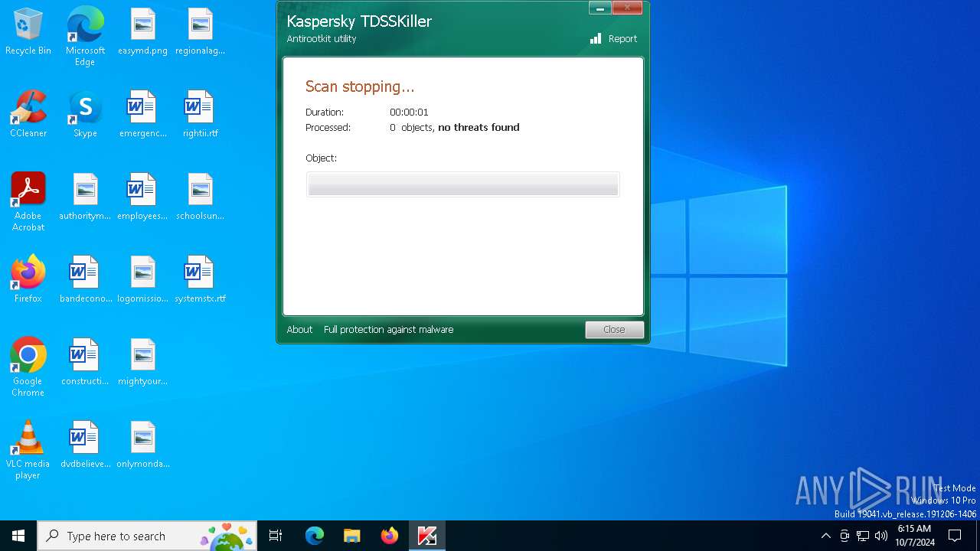Click the scan progress bar
The image size is (980, 551).
(463, 184)
